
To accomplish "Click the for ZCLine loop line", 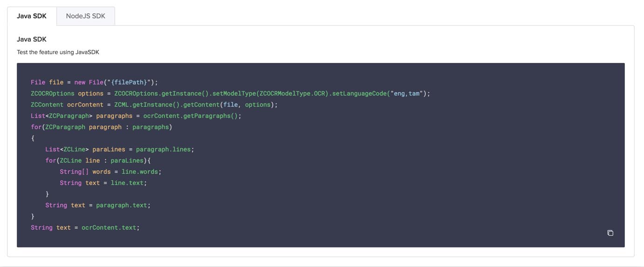I will pyautogui.click(x=98, y=161).
